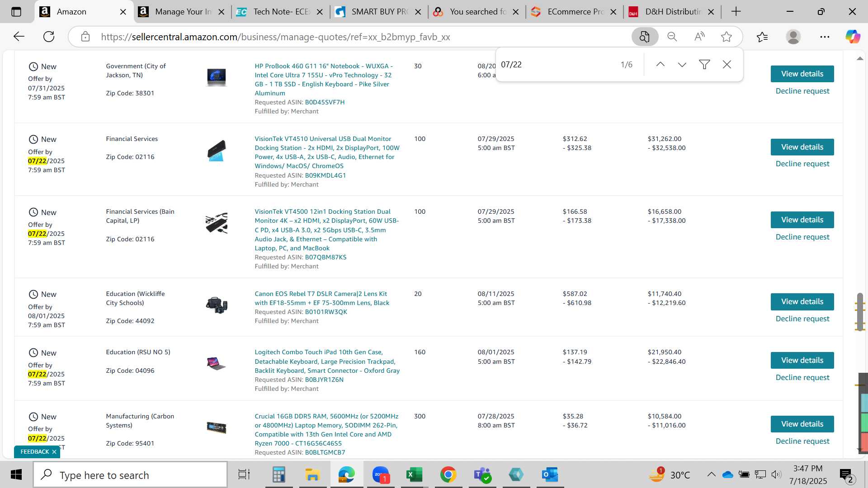Click the browser address bar URL
Image resolution: width=868 pixels, height=488 pixels.
tap(275, 37)
